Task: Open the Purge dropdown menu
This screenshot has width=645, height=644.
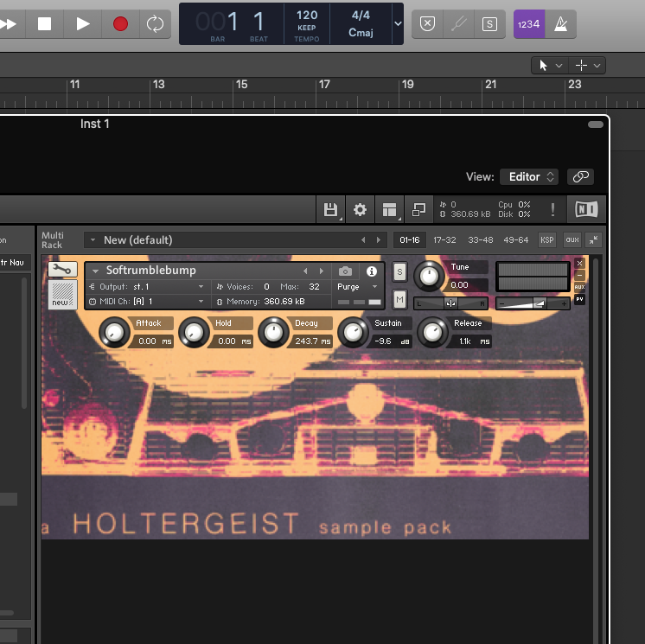Action: [x=357, y=287]
